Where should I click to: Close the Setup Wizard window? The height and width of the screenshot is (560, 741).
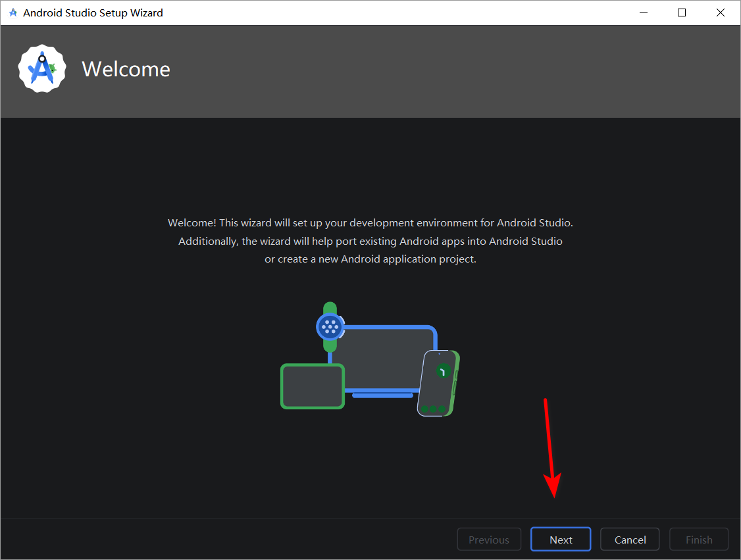point(720,13)
